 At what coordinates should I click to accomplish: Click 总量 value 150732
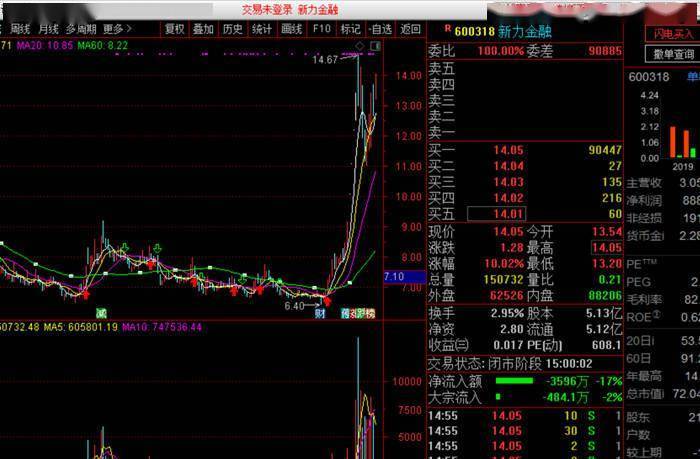pos(504,280)
